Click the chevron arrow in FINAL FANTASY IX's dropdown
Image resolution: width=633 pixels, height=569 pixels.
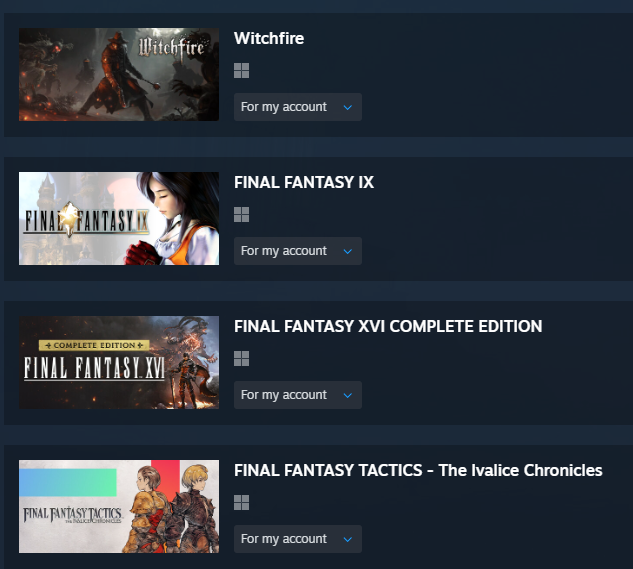click(348, 251)
